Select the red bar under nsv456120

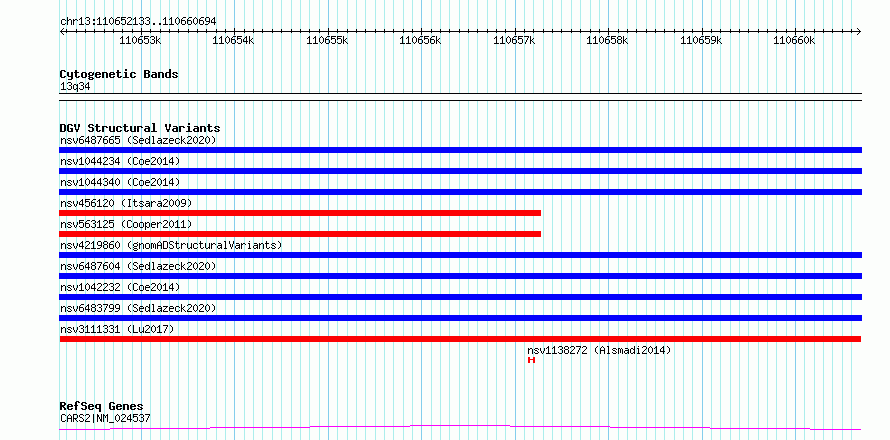(x=300, y=213)
